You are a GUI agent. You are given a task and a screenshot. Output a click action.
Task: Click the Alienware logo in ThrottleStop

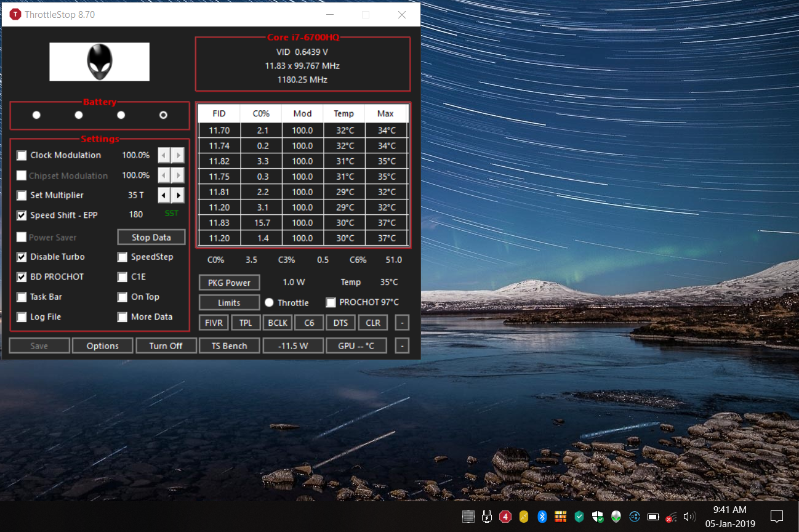(100, 62)
